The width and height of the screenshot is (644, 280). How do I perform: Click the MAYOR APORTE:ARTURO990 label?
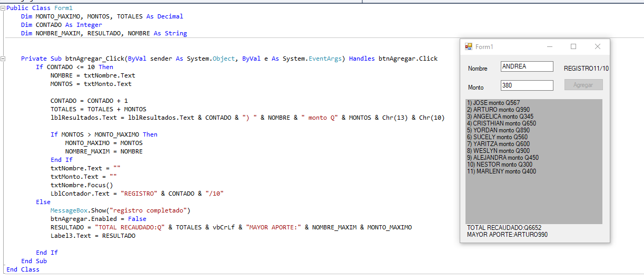(x=507, y=235)
